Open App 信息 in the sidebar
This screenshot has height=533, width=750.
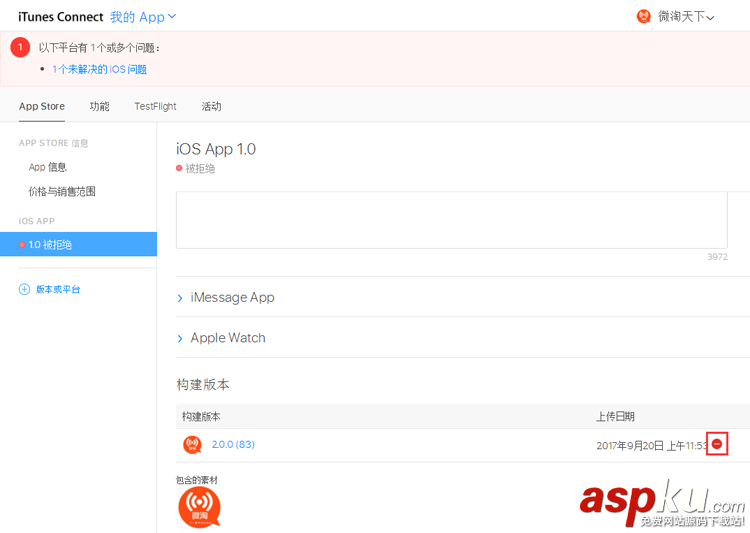pos(47,167)
